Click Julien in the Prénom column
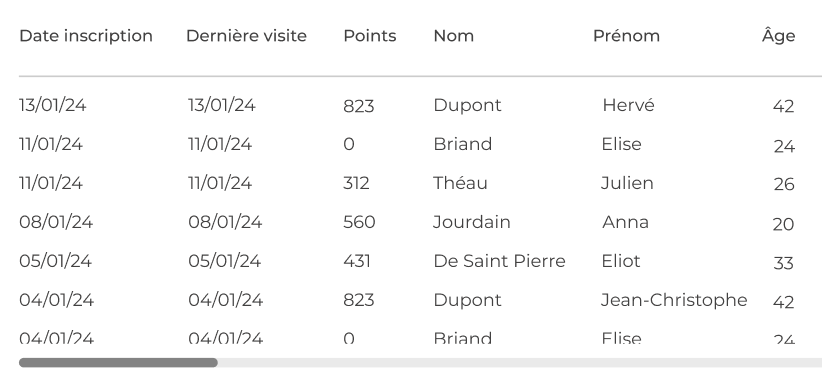The image size is (822, 378). click(x=627, y=183)
